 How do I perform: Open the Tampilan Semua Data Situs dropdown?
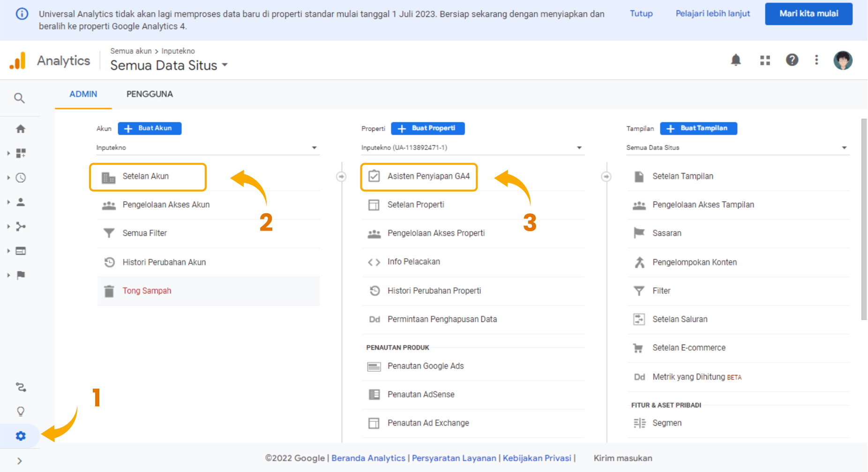[x=738, y=148]
